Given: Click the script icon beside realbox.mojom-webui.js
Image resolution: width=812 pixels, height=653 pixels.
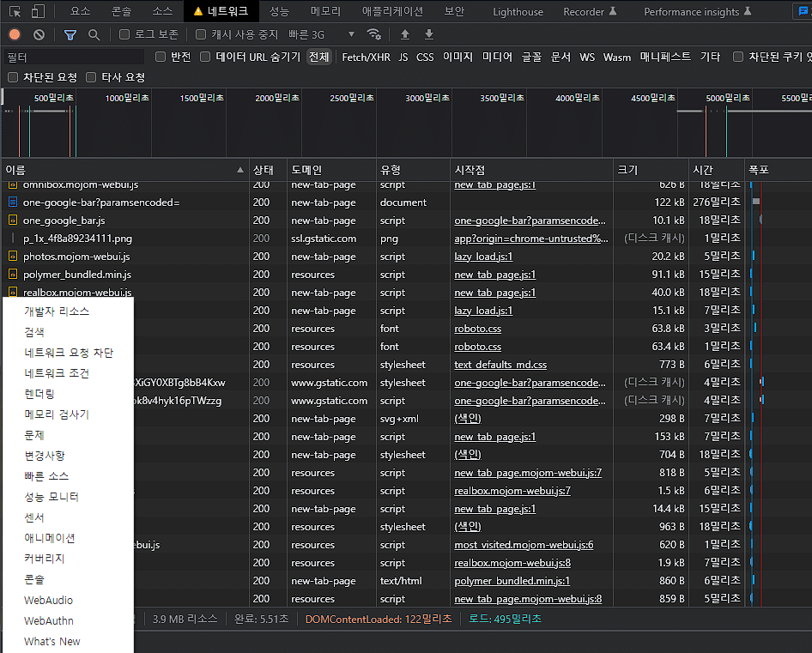Looking at the screenshot, I should coord(13,292).
